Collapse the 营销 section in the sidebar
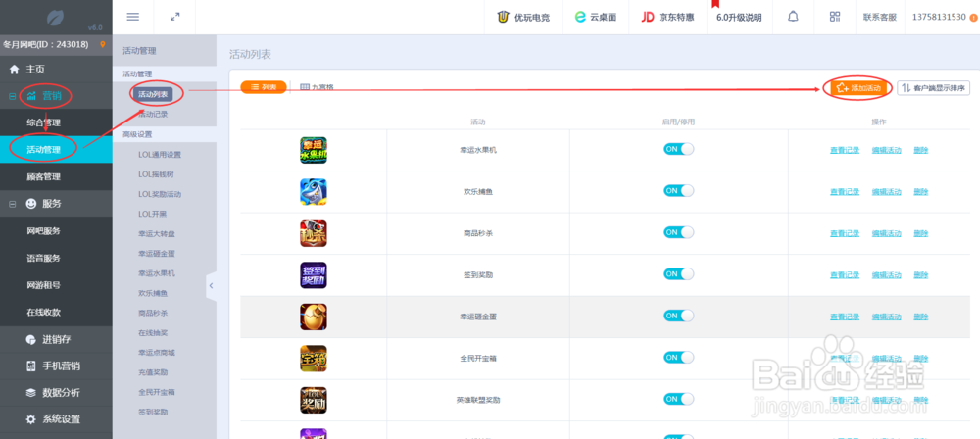 13,96
